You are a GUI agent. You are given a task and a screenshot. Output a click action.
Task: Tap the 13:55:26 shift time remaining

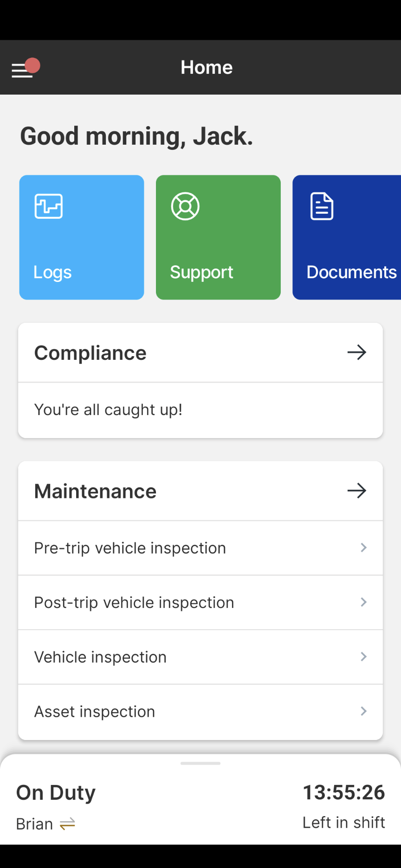coord(343,793)
